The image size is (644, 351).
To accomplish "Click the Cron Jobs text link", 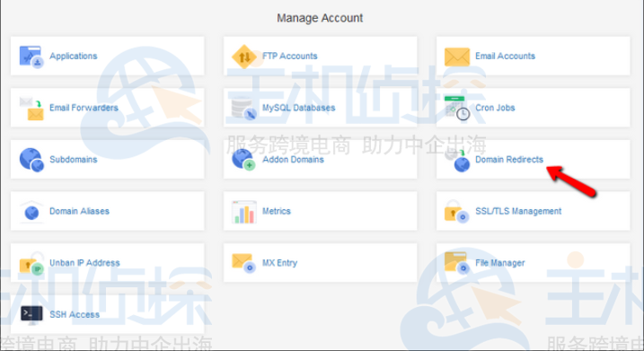I will click(x=495, y=108).
